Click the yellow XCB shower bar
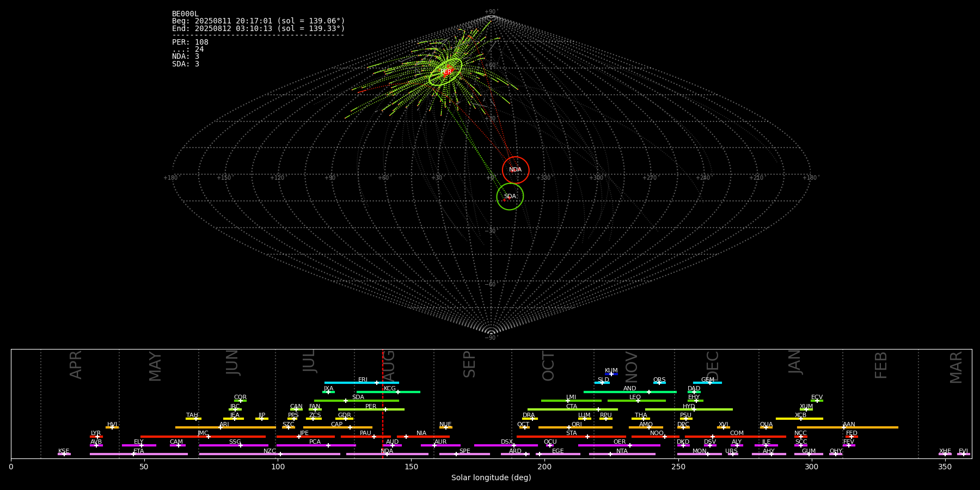The width and height of the screenshot is (980, 490). click(x=799, y=419)
